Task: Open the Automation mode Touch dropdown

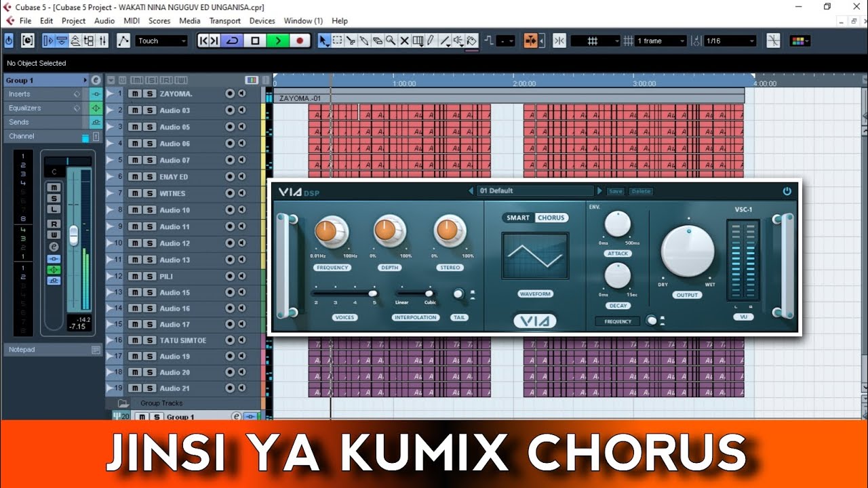Action: 161,41
